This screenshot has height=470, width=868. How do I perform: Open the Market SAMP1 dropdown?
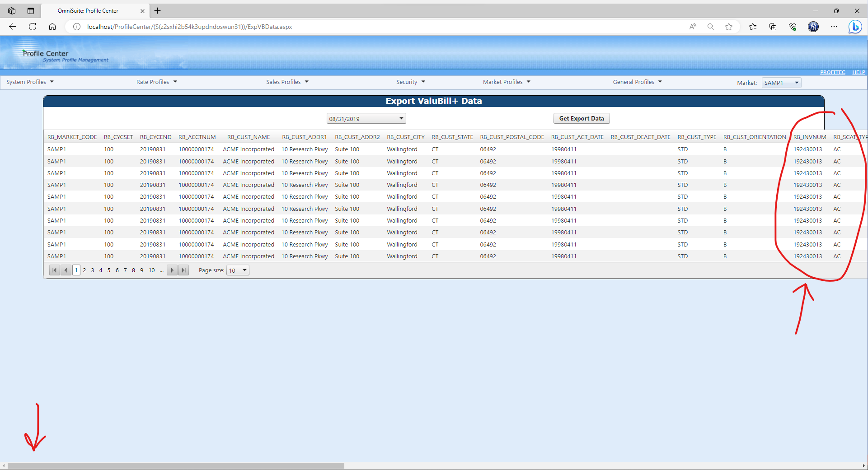796,83
